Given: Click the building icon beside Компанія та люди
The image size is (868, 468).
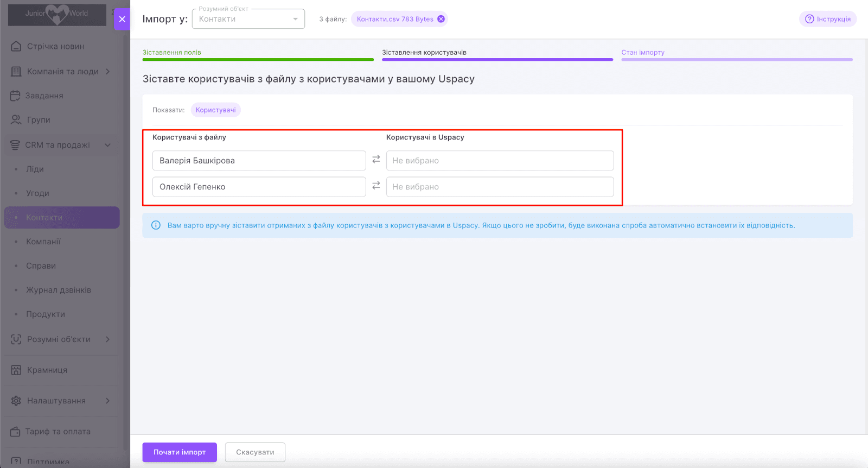Looking at the screenshot, I should pyautogui.click(x=16, y=71).
